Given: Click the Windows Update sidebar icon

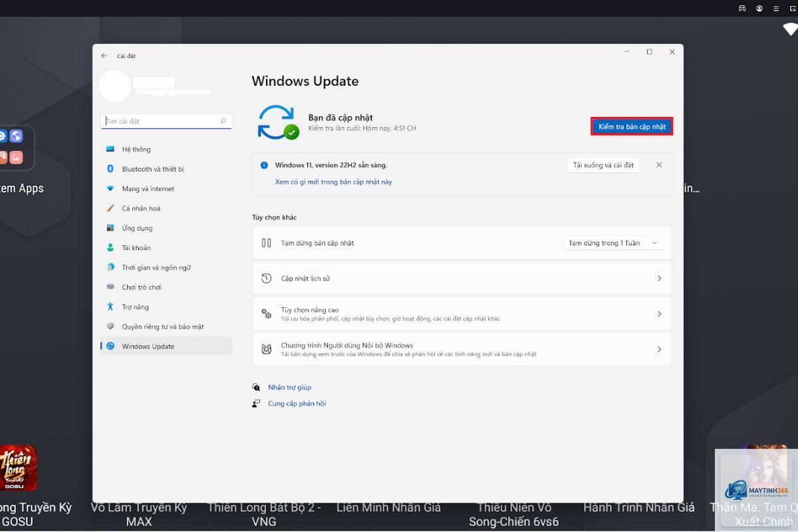Looking at the screenshot, I should click(x=110, y=346).
